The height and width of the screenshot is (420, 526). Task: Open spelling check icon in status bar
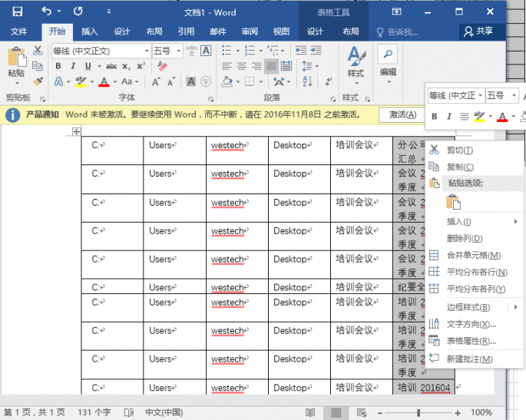(x=129, y=412)
